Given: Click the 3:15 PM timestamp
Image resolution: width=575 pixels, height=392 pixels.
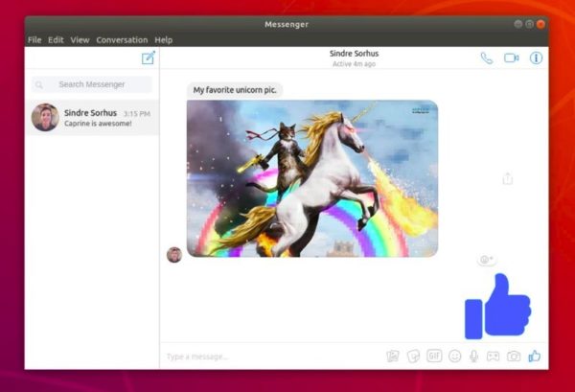Looking at the screenshot, I should point(137,114).
